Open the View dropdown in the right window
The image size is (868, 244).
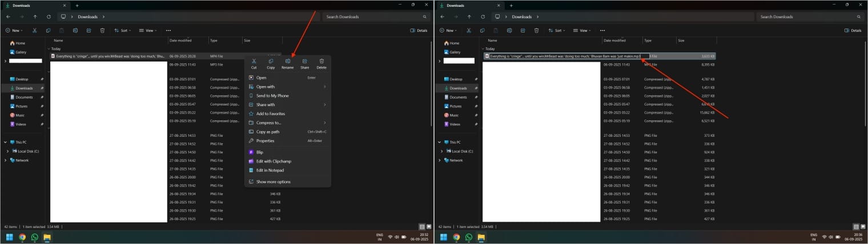582,30
